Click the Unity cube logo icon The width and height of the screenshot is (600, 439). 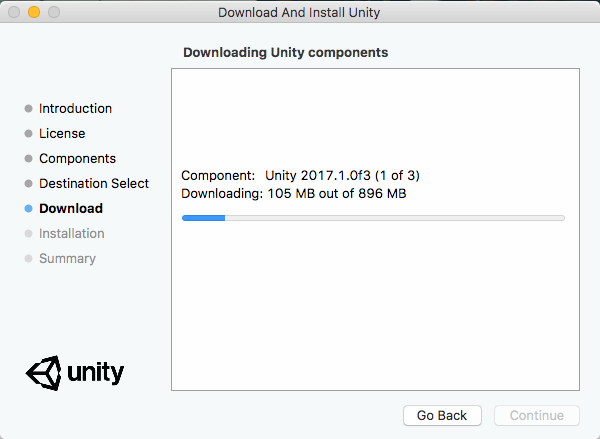pyautogui.click(x=43, y=374)
